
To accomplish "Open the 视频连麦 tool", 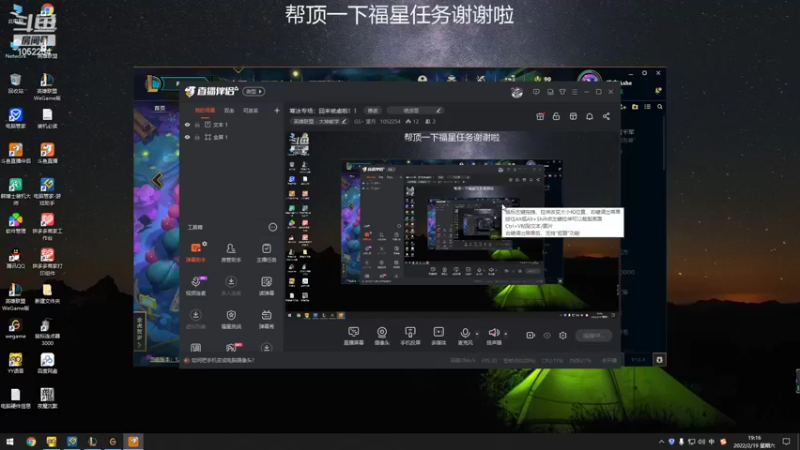I will tap(196, 286).
